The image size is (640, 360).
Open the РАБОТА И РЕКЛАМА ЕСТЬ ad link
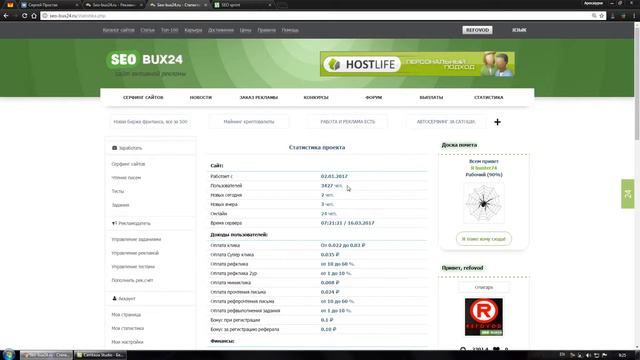coord(347,122)
